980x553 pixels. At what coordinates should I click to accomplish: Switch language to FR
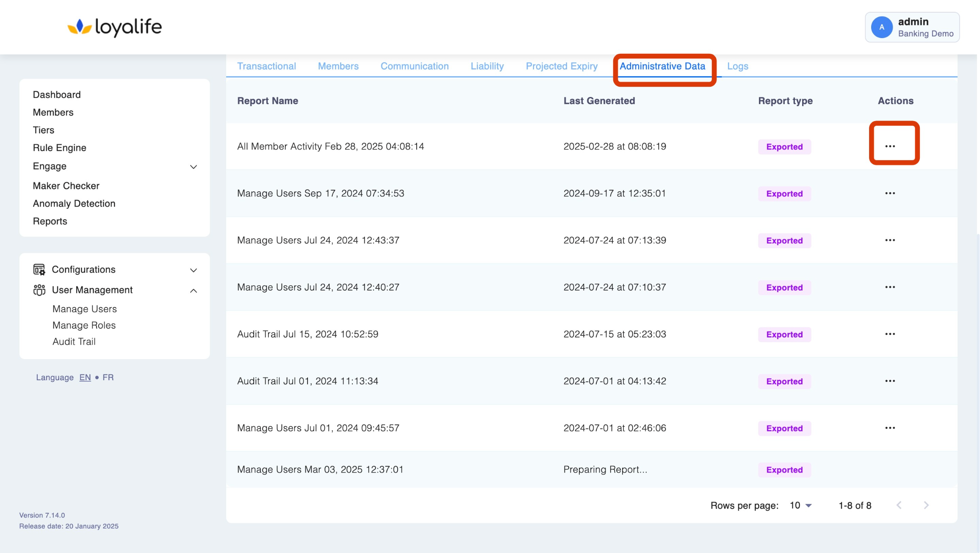tap(108, 377)
